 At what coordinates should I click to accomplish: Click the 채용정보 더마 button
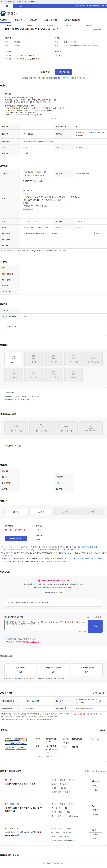pyautogui.click(x=96, y=739)
